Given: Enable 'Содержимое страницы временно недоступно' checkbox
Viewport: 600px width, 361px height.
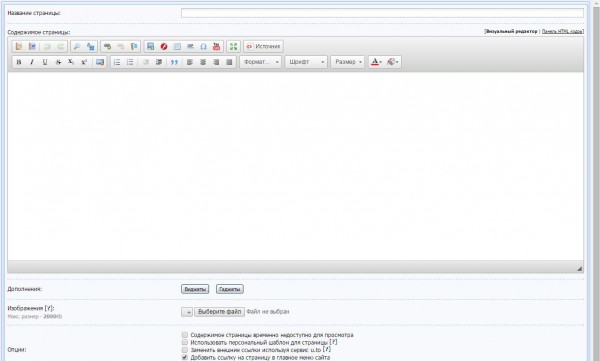Looking at the screenshot, I should [x=185, y=335].
